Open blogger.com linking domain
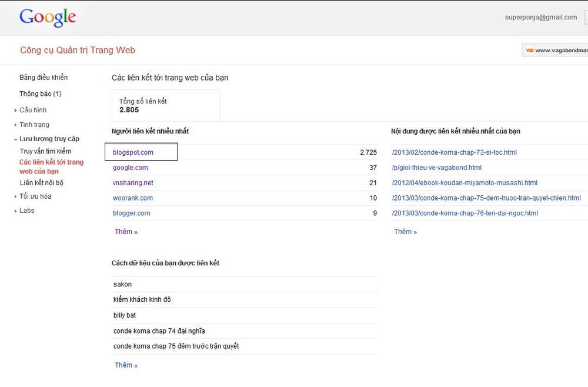 (x=132, y=213)
